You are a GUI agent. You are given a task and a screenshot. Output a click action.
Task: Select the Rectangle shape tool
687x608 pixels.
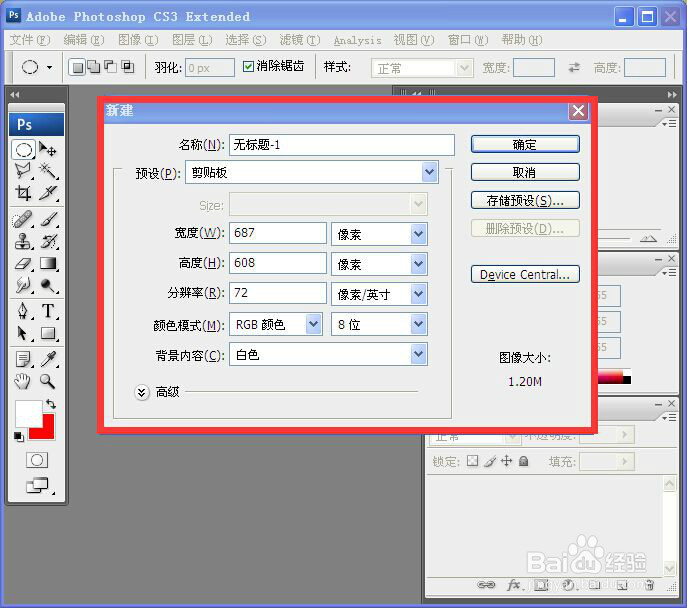click(48, 333)
